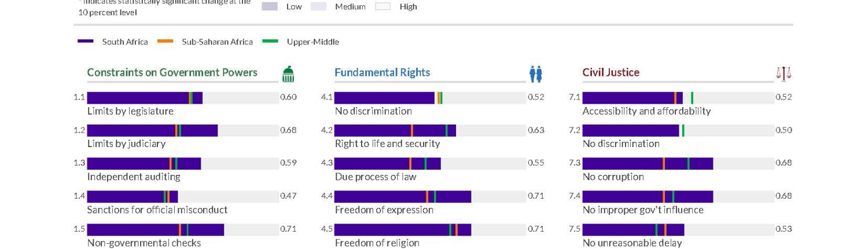This screenshot has height=249, width=868.
Task: Open the Fundamental Rights heading
Action: [x=382, y=72]
